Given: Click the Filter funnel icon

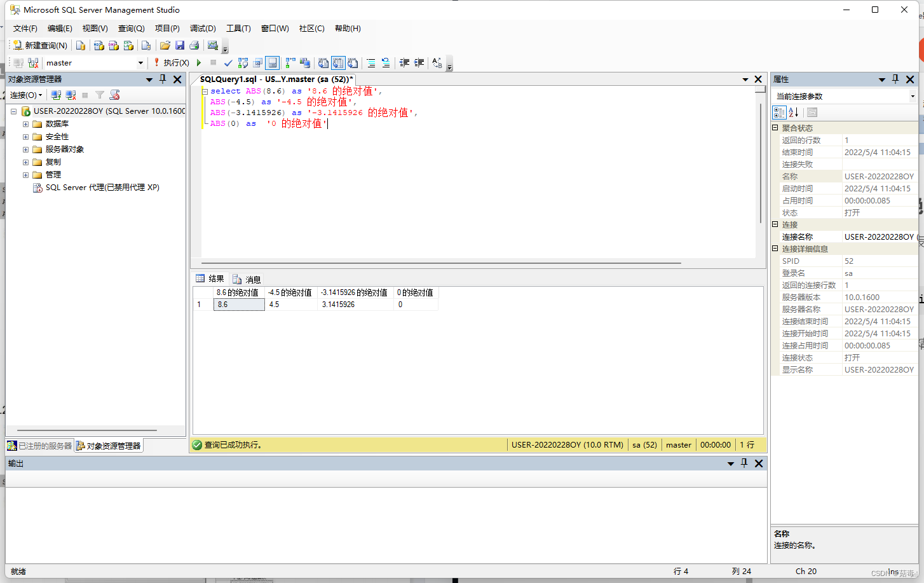Looking at the screenshot, I should tap(100, 95).
